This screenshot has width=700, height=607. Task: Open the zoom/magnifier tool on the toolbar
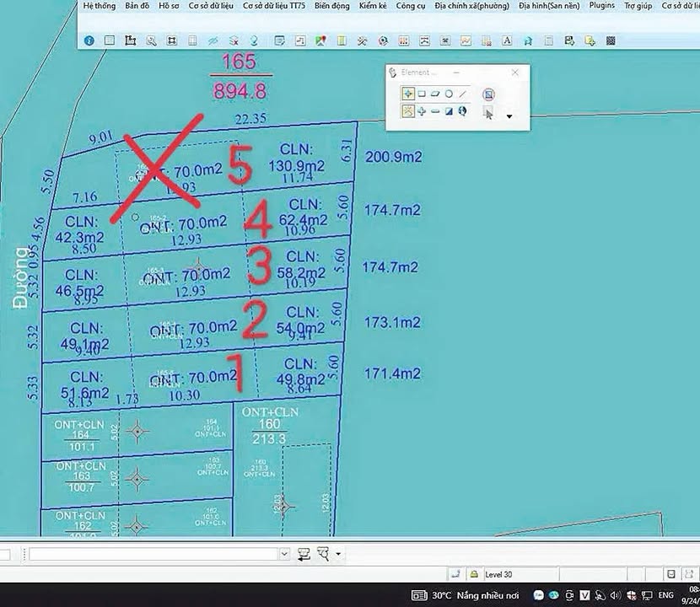pyautogui.click(x=151, y=40)
